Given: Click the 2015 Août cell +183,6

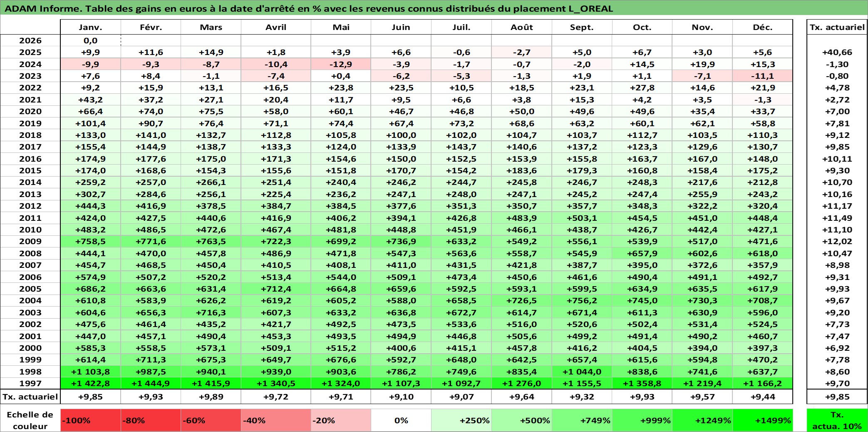Looking at the screenshot, I should click(x=522, y=170).
